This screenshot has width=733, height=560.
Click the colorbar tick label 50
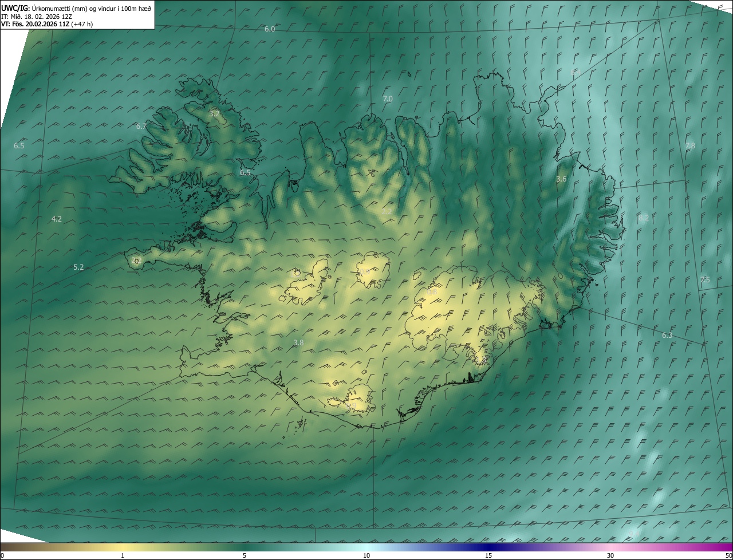pos(728,555)
